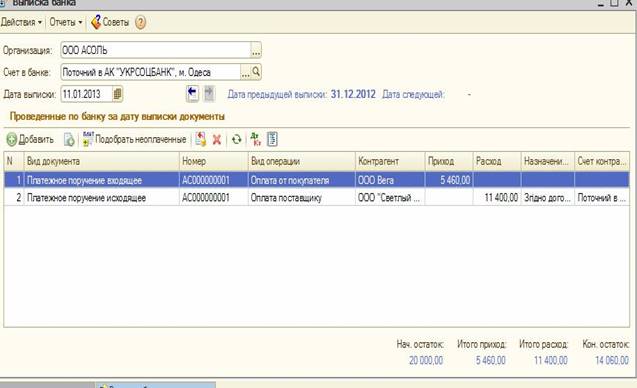Sort by Номер column header

(214, 161)
